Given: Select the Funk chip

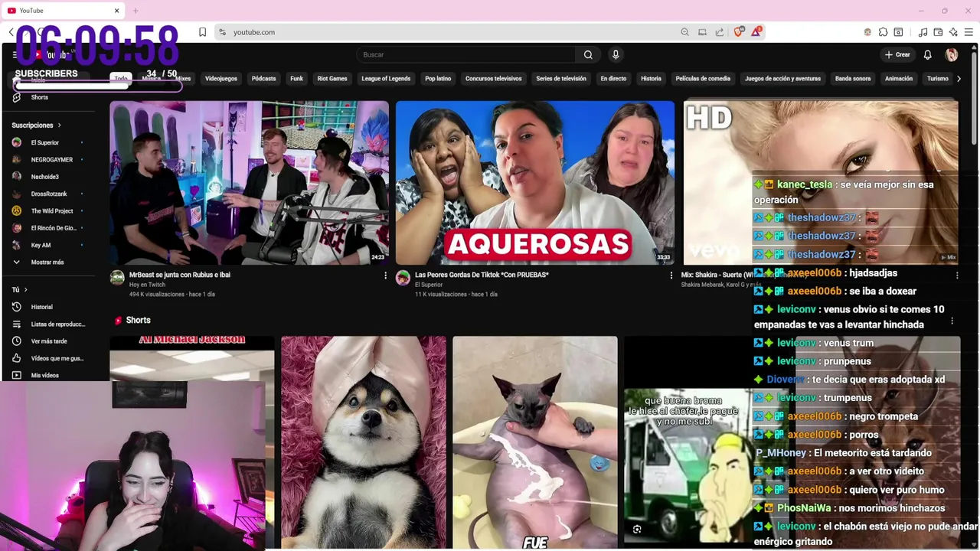Looking at the screenshot, I should [x=296, y=78].
